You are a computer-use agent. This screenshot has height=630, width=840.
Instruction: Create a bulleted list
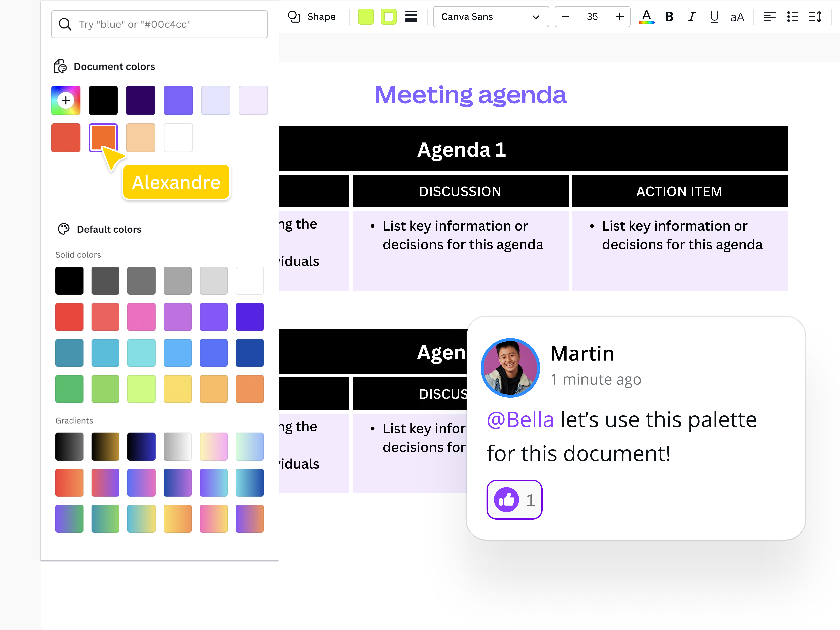tap(792, 17)
